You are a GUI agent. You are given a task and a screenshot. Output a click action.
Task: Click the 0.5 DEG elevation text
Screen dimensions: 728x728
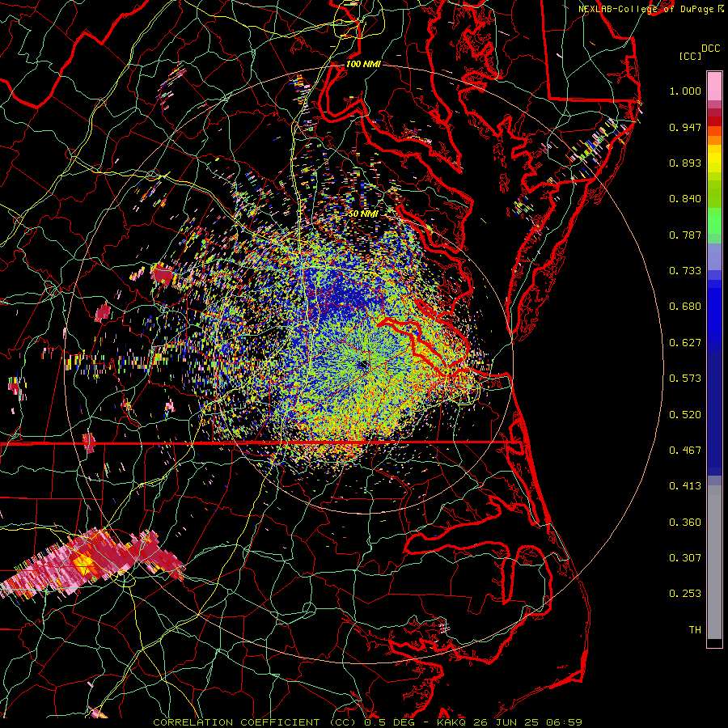point(389,722)
